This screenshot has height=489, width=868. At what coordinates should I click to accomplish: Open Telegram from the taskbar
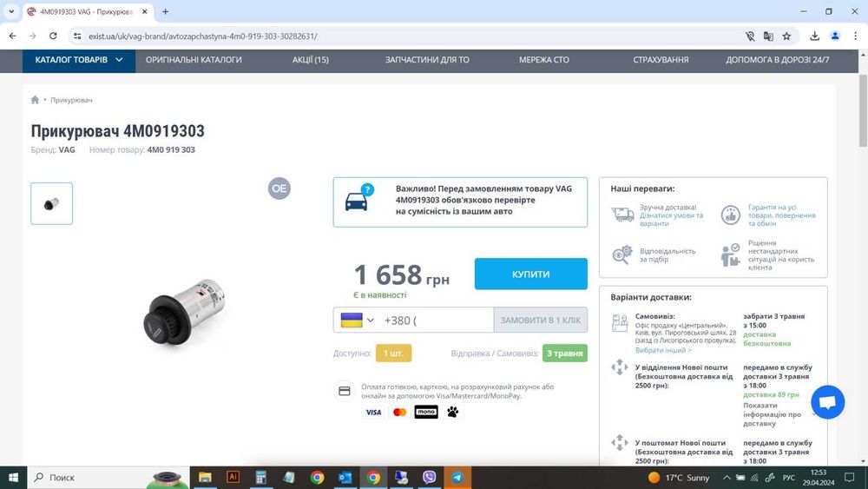click(457, 478)
